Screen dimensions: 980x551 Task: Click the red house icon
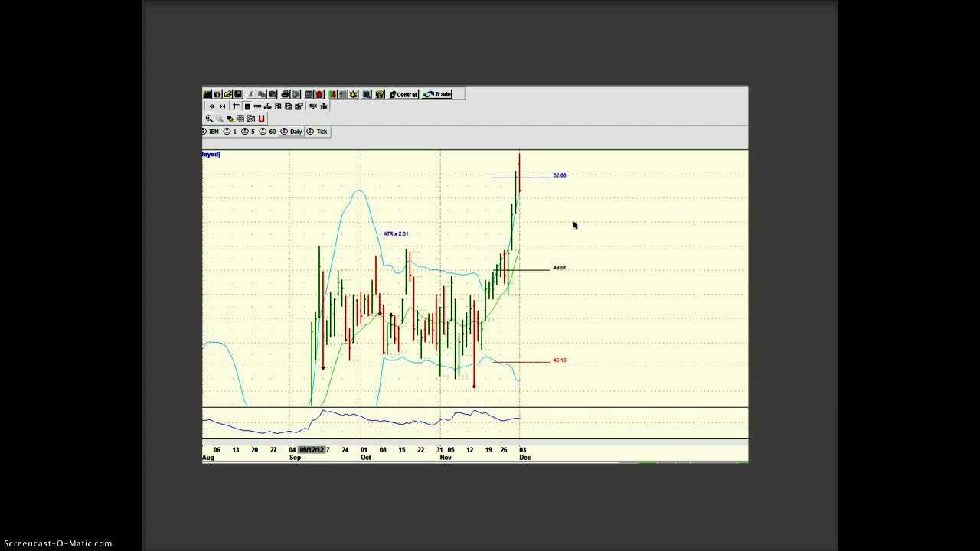point(319,94)
